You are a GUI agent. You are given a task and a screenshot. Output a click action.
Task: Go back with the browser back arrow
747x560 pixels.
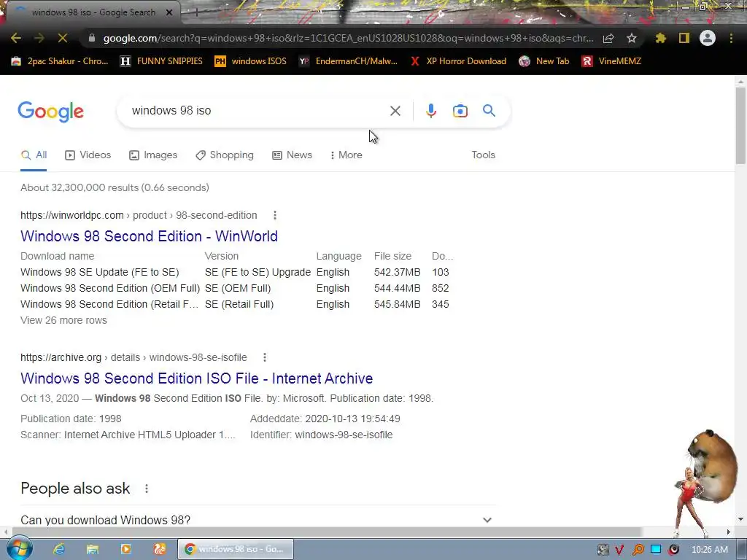coord(16,38)
